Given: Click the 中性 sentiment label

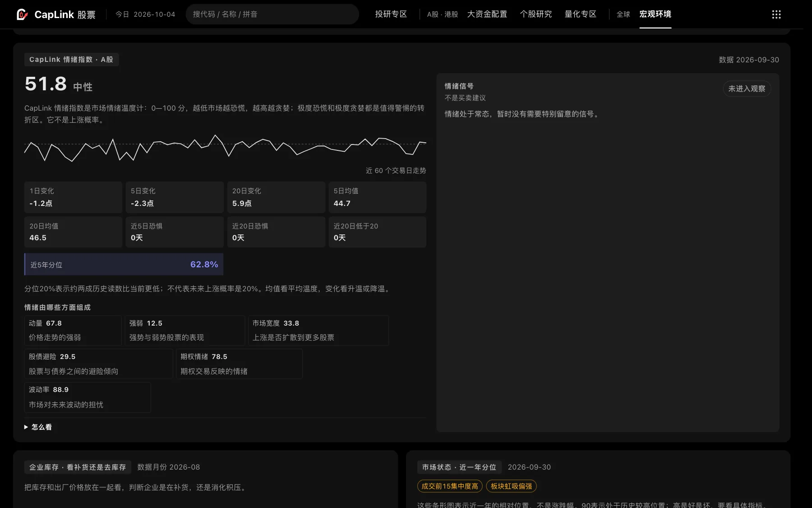Looking at the screenshot, I should [x=83, y=87].
